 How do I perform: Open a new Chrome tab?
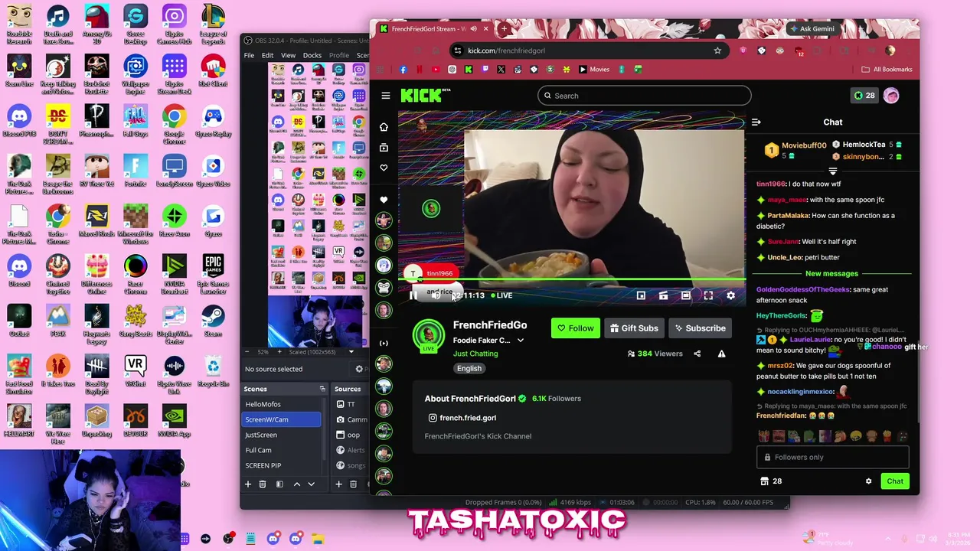[504, 29]
